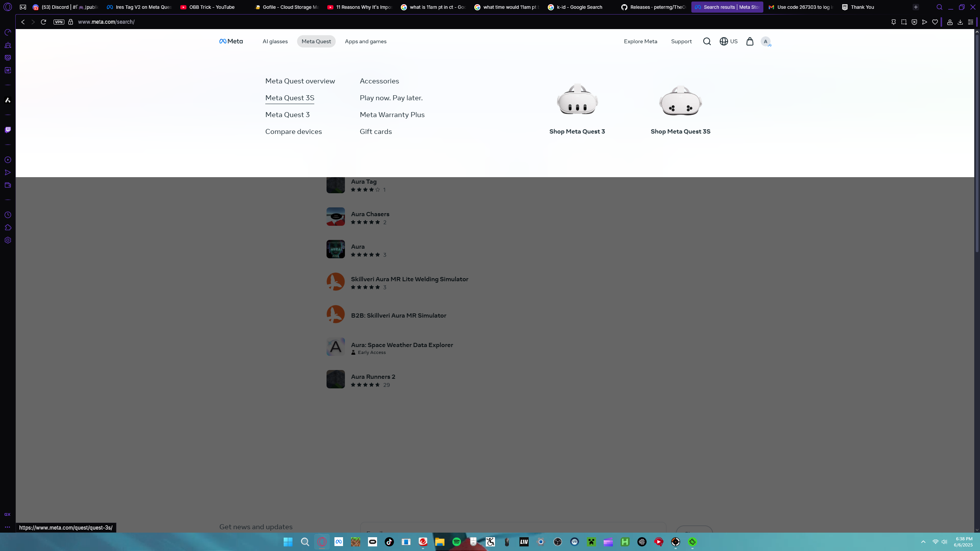Click the Meta logo
Viewport: 980px width, 551px height.
tap(231, 41)
